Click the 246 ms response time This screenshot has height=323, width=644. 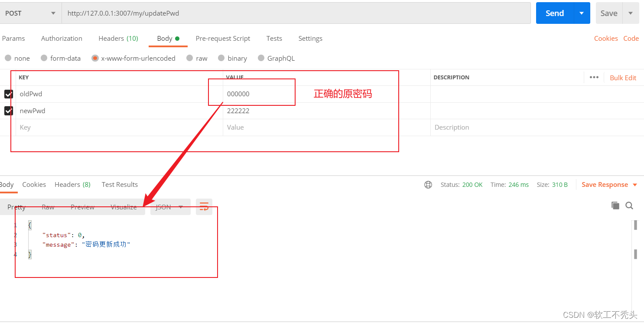519,185
